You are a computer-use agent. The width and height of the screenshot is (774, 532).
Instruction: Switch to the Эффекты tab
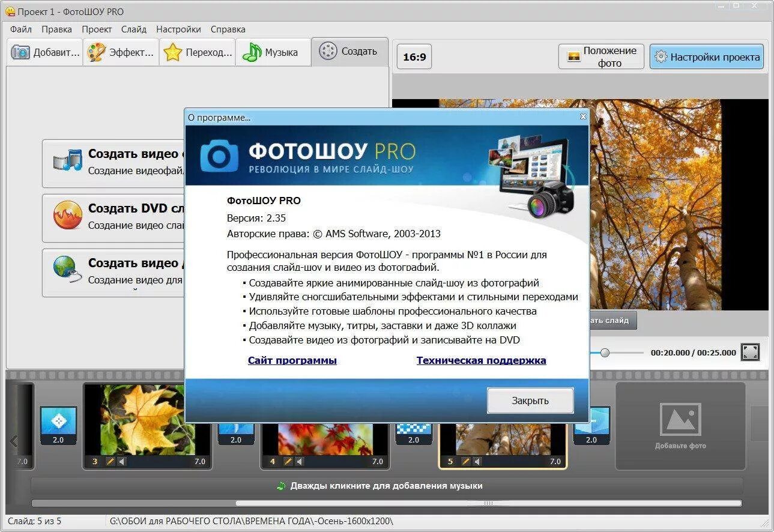[x=121, y=52]
